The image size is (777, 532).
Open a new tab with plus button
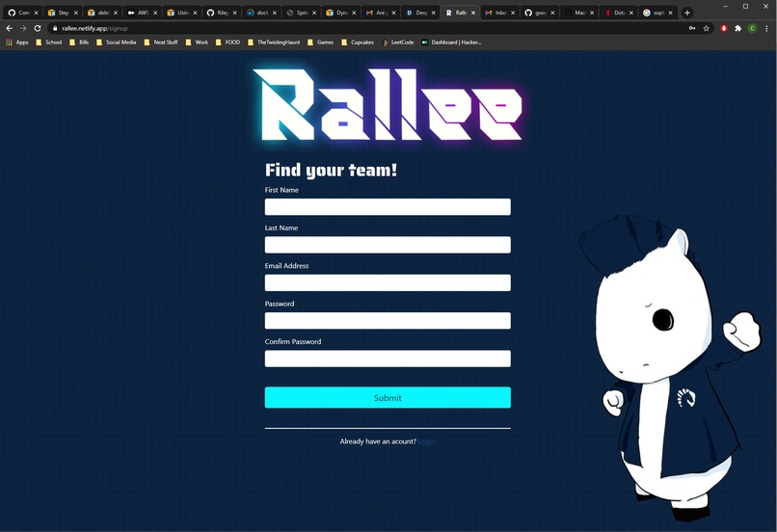coord(686,13)
